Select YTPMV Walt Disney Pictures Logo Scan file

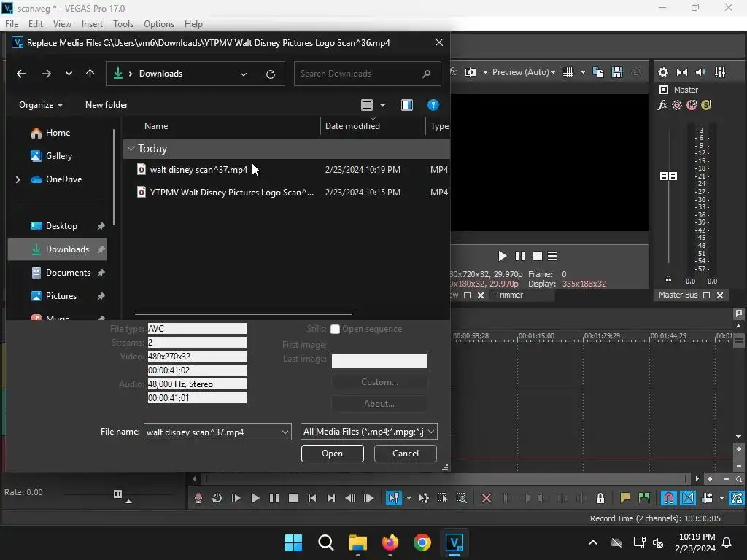(x=286, y=192)
